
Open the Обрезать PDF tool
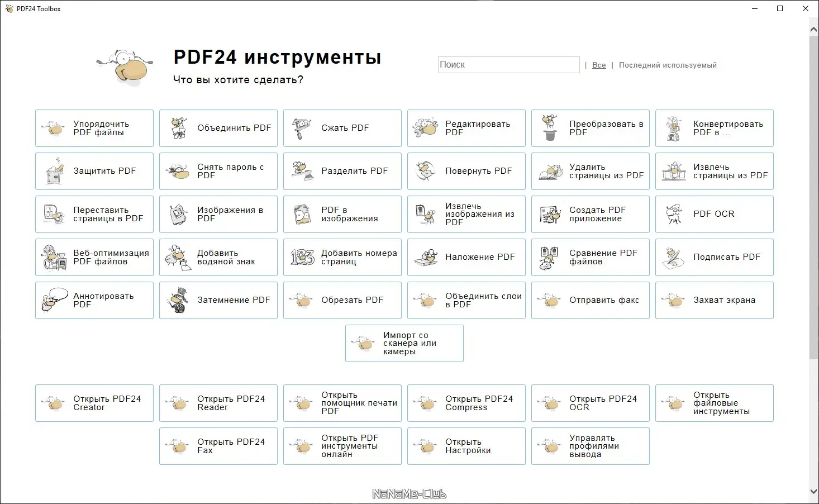click(x=342, y=301)
